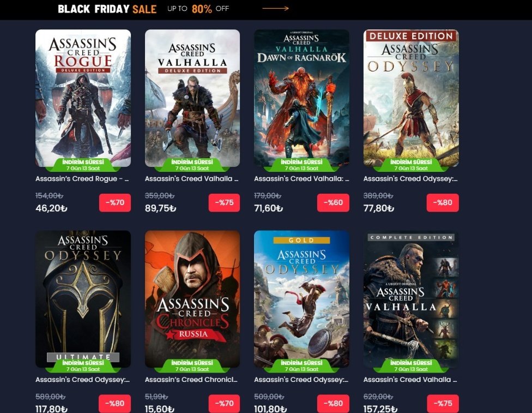
Task: Open Odyssey Ultimate edition helmet cover
Action: click(x=83, y=299)
